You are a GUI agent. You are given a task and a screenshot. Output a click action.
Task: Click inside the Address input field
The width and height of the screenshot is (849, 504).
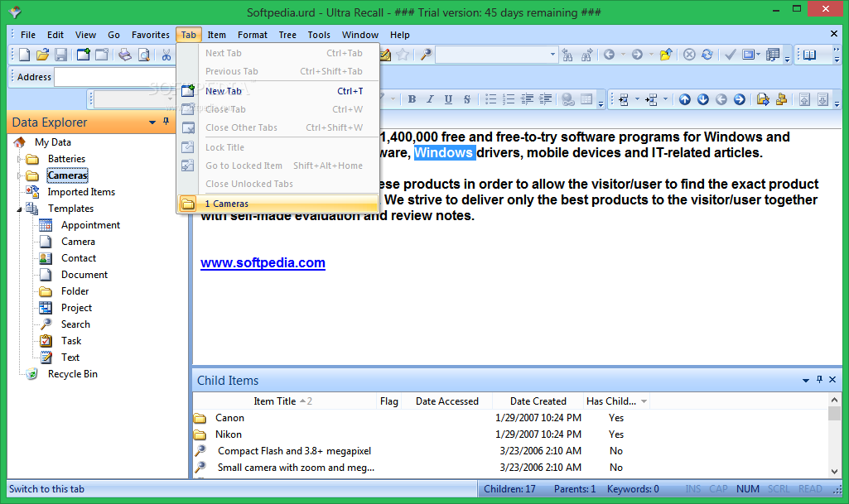pos(115,77)
